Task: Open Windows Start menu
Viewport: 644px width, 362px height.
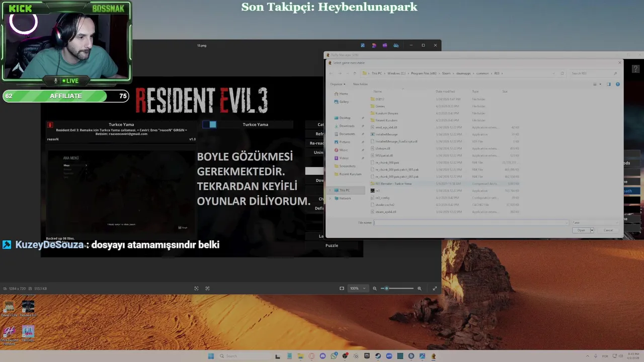Action: [211, 356]
